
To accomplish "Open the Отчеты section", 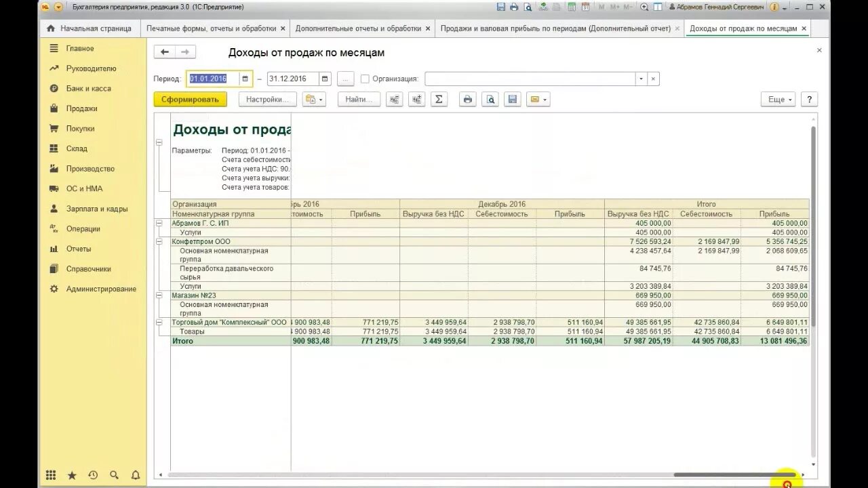I will coord(79,249).
